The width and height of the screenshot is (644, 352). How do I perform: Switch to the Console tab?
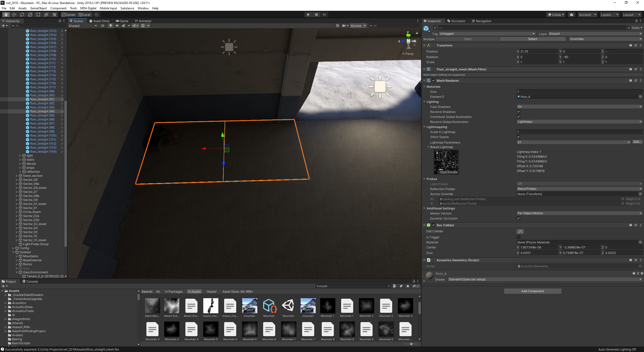[30, 281]
